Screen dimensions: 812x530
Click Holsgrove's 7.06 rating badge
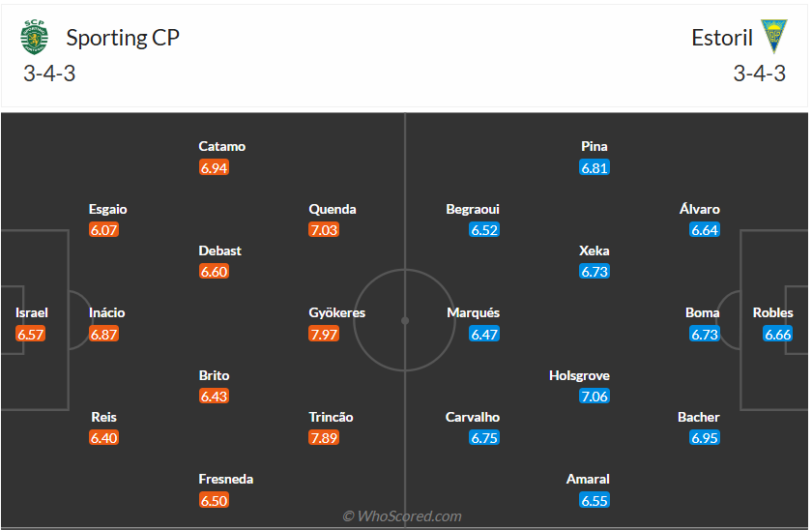(x=594, y=396)
